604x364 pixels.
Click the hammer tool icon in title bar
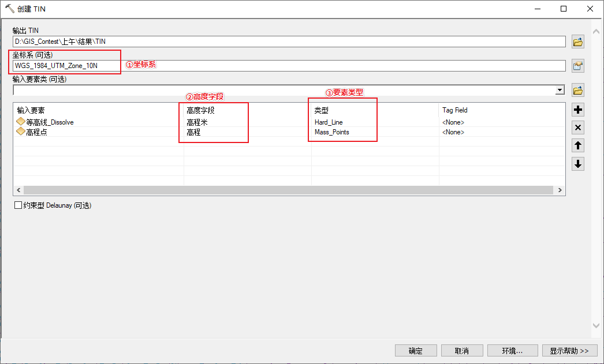(9, 9)
